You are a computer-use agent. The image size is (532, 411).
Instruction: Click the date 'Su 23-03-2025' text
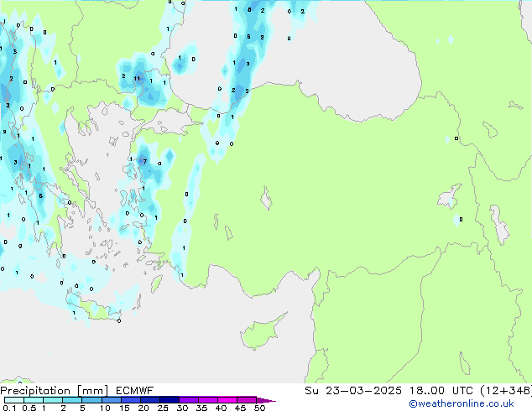pos(353,391)
